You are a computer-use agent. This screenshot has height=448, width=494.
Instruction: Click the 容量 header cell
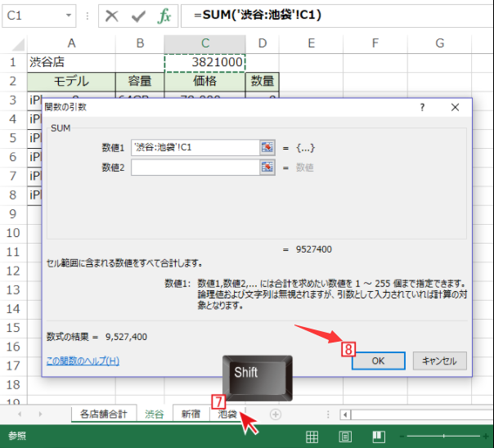[x=140, y=81]
